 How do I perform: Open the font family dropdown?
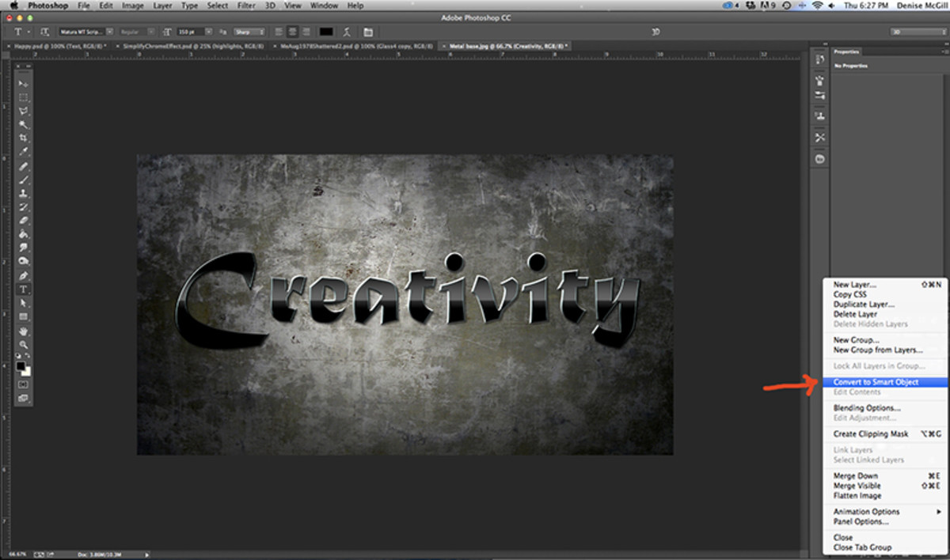pos(109,32)
